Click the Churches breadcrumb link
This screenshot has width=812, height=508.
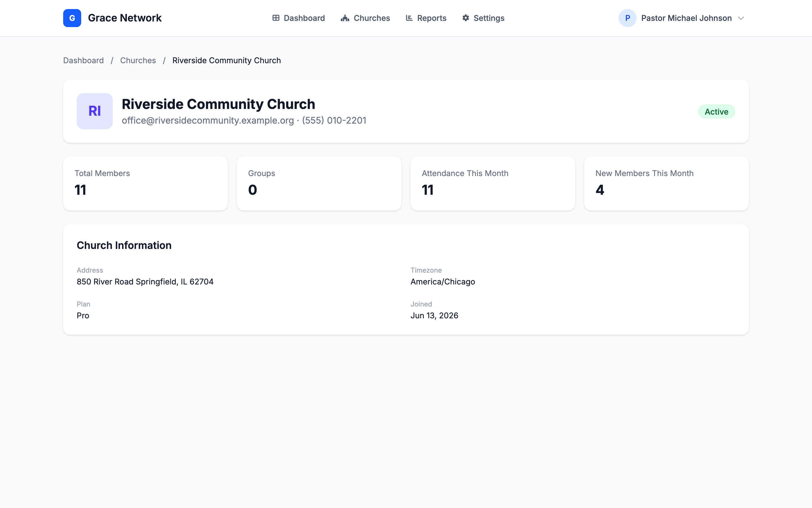[x=138, y=60]
